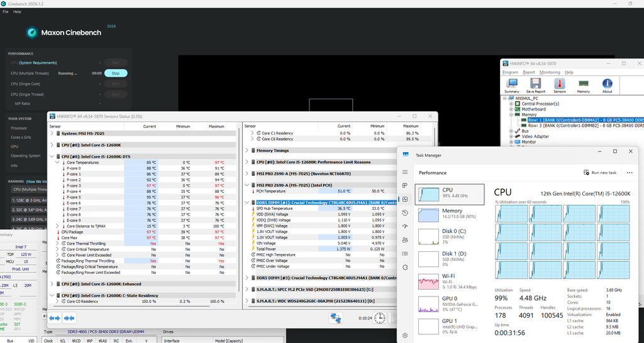Expand CPU [#0] Intel Core i5-12600K group
This screenshot has width=644, height=343.
52,145
